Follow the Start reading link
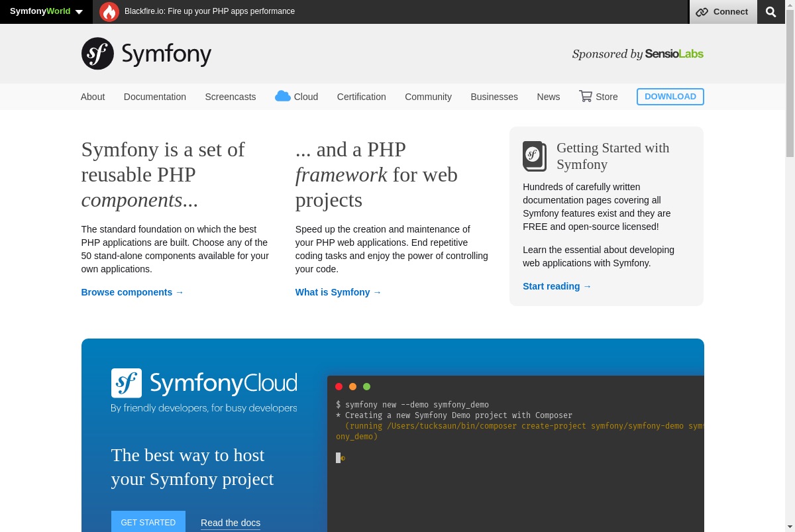Screen dimensions: 795x532 pyautogui.click(x=557, y=286)
